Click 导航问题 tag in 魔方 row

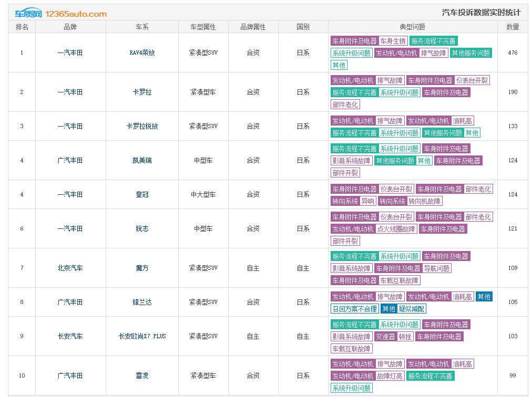tap(437, 268)
